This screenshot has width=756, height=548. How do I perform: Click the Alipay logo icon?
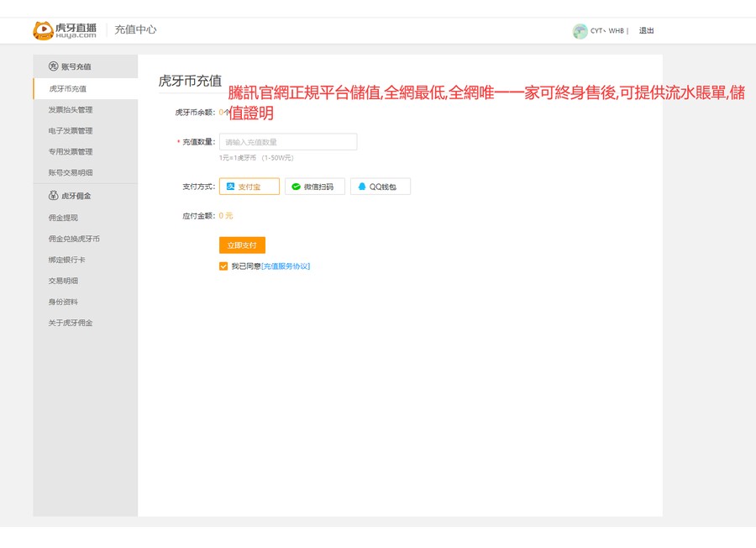tap(230, 187)
